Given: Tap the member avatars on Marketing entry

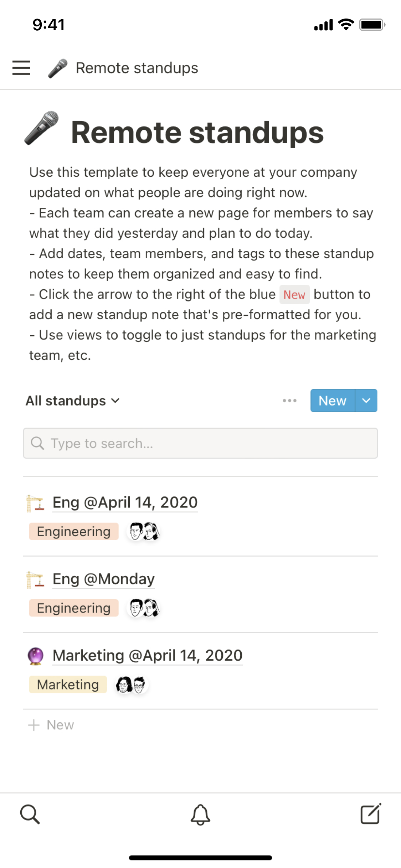Looking at the screenshot, I should pyautogui.click(x=131, y=684).
